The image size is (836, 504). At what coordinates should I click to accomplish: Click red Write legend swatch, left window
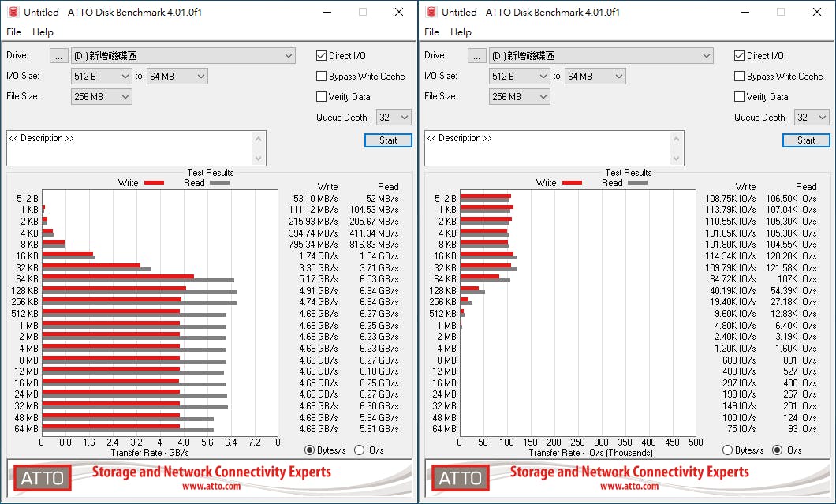[154, 183]
